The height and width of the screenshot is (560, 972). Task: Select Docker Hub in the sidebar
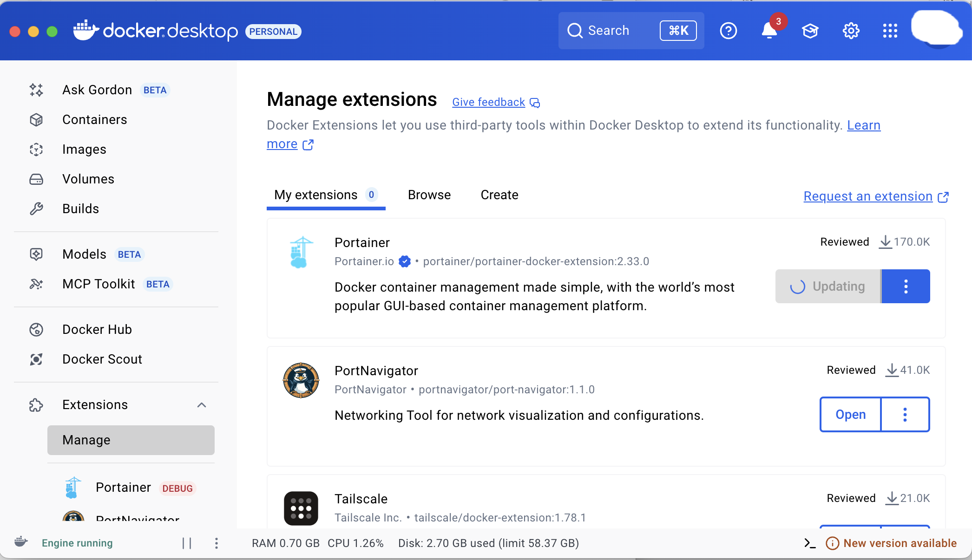coord(116,330)
